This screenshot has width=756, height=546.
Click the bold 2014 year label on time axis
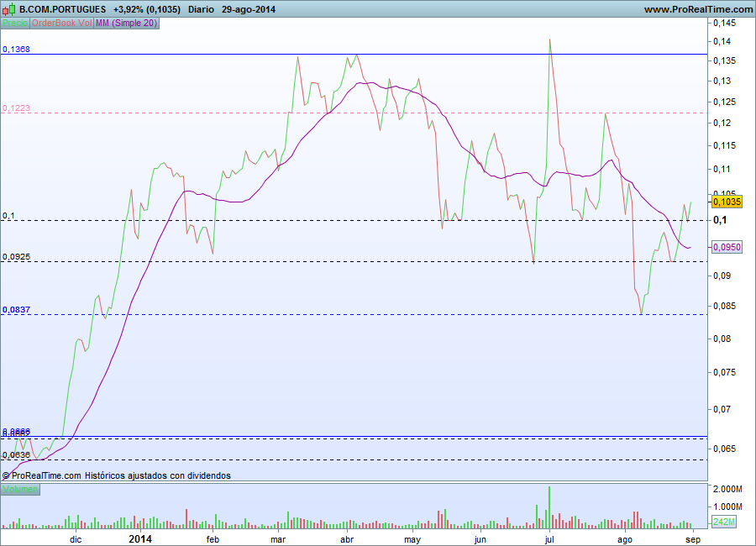140,538
